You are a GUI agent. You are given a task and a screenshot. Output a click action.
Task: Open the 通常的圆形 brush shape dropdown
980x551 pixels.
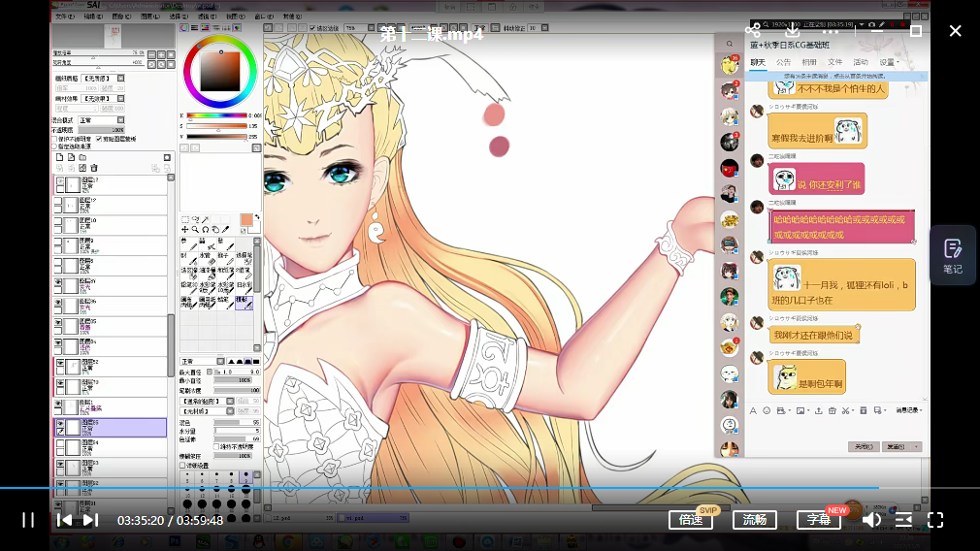(x=207, y=401)
